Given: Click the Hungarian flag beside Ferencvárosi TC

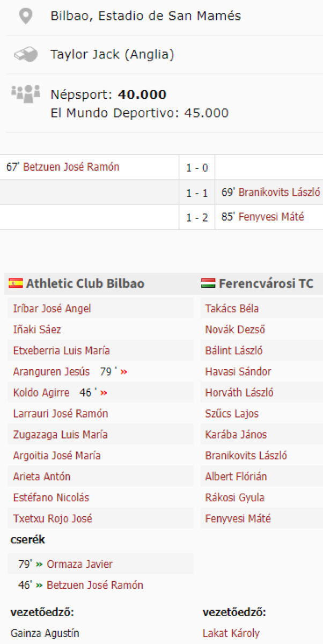Looking at the screenshot, I should [x=208, y=283].
